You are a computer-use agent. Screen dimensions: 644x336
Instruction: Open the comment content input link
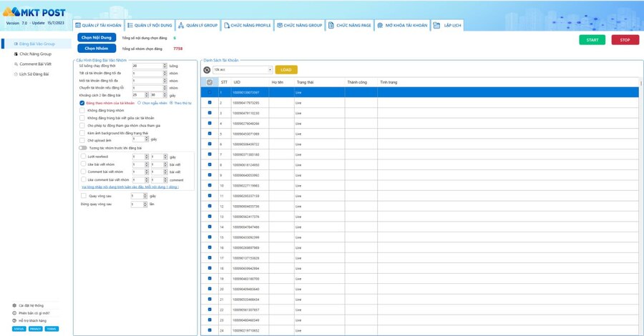(130, 187)
